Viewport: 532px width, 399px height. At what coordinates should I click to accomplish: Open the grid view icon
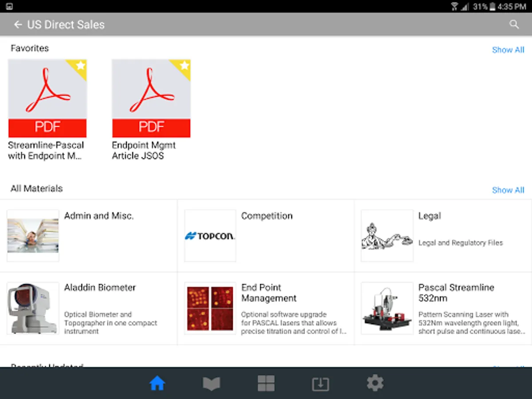[x=266, y=383]
